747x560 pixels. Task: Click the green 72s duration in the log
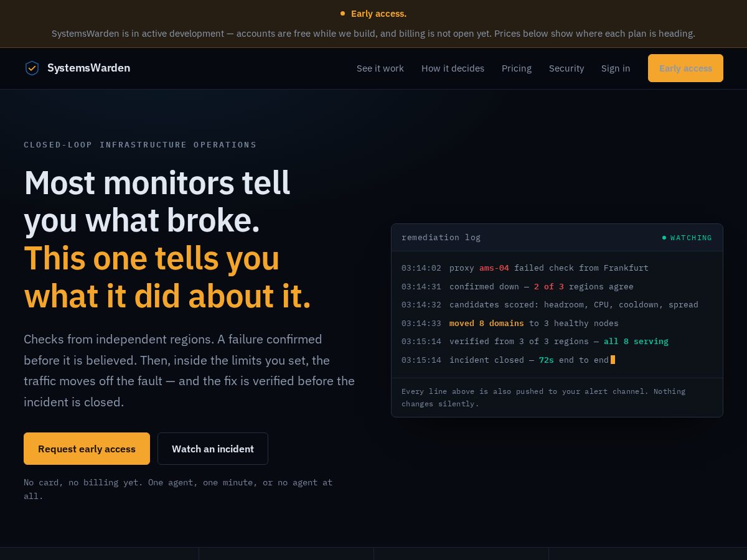[x=547, y=360]
